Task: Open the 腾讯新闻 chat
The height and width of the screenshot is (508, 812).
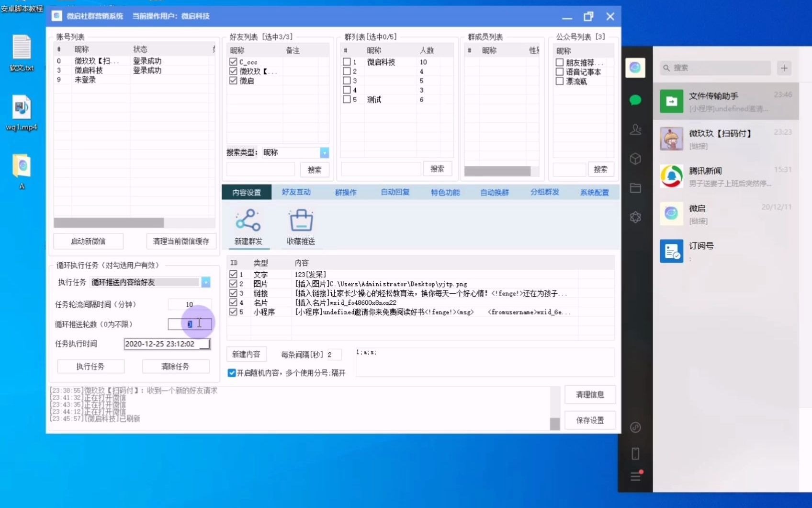Action: pos(726,176)
